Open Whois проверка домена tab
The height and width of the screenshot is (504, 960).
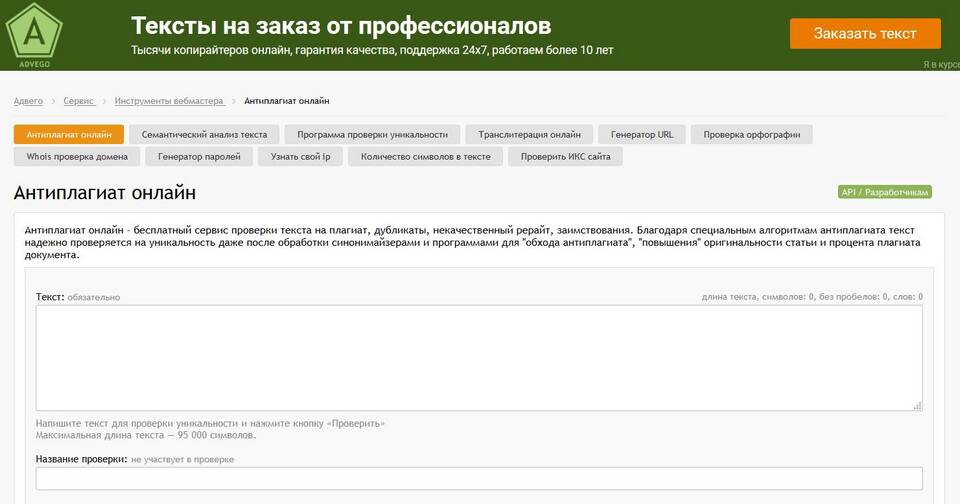(x=77, y=156)
